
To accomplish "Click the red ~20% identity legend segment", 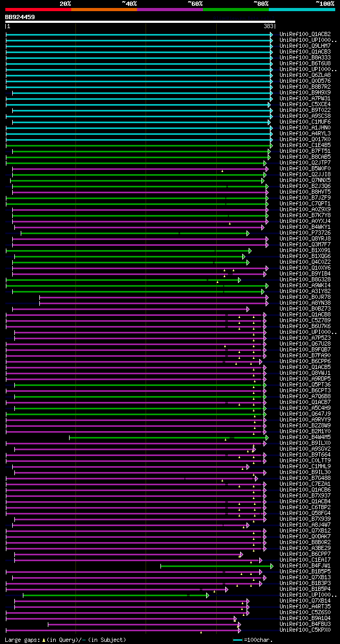I will click(x=38, y=9).
